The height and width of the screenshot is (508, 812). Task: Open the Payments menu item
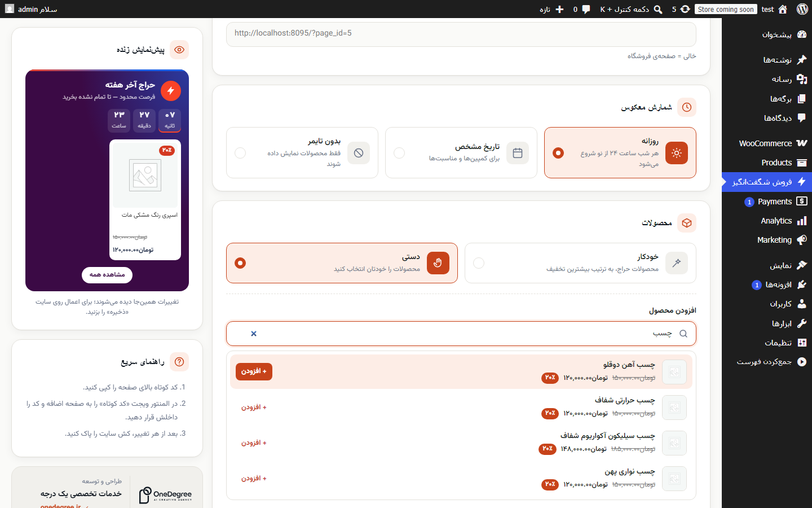pyautogui.click(x=767, y=202)
